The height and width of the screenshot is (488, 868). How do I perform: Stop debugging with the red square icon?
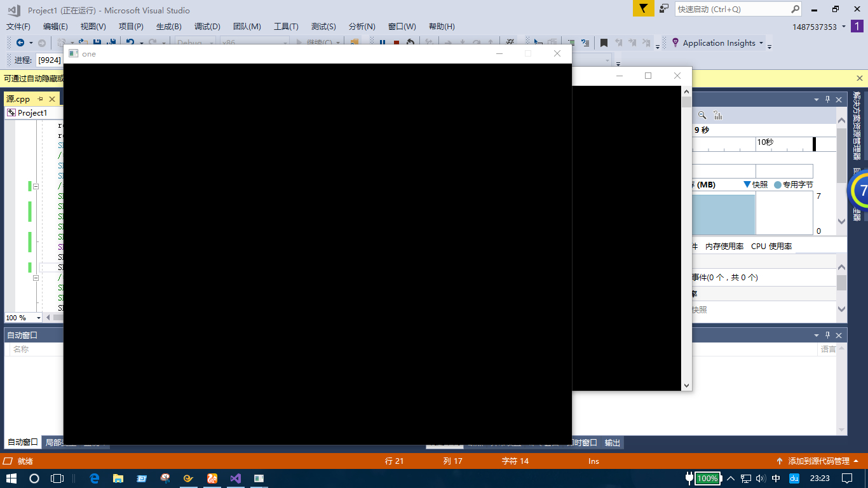click(x=397, y=43)
